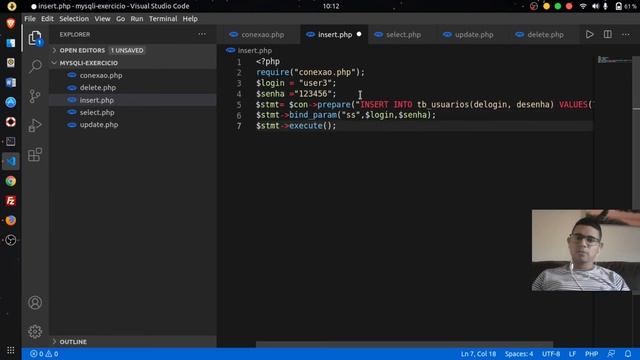The width and height of the screenshot is (640, 360).
Task: Expand the Outline section
Action: pyautogui.click(x=73, y=342)
